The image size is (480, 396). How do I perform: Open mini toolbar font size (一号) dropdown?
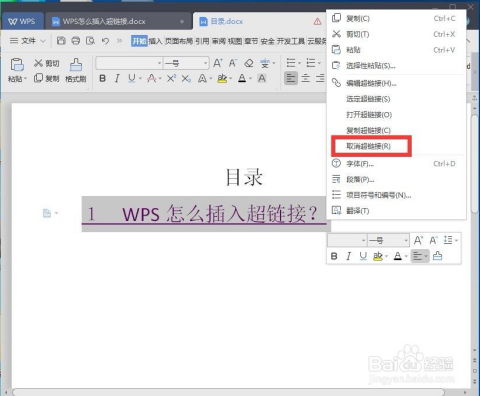(x=406, y=240)
